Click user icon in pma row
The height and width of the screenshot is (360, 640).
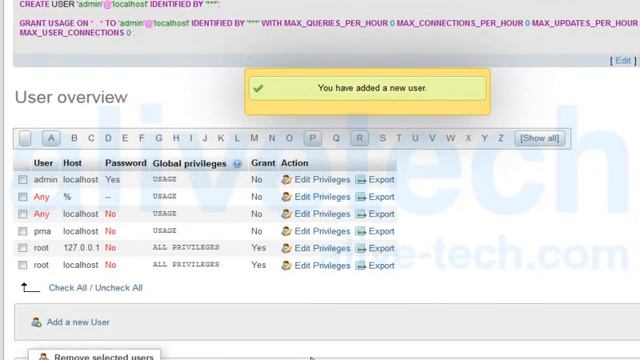[x=286, y=231]
